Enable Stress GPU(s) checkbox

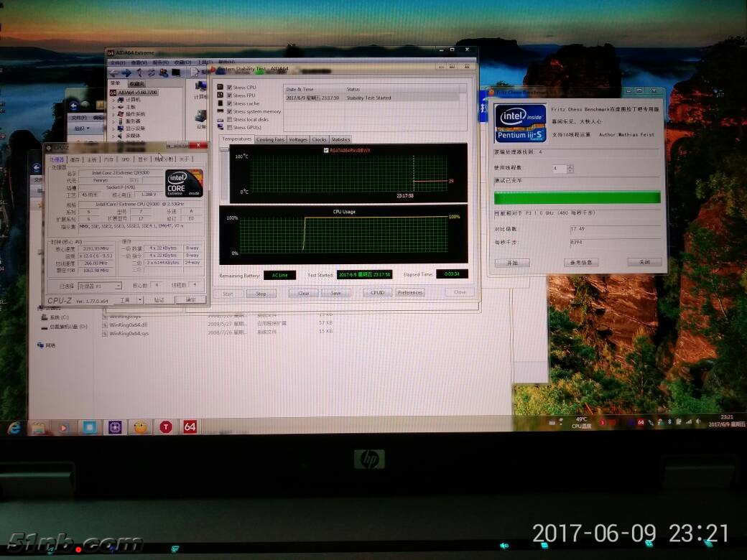pos(230,128)
